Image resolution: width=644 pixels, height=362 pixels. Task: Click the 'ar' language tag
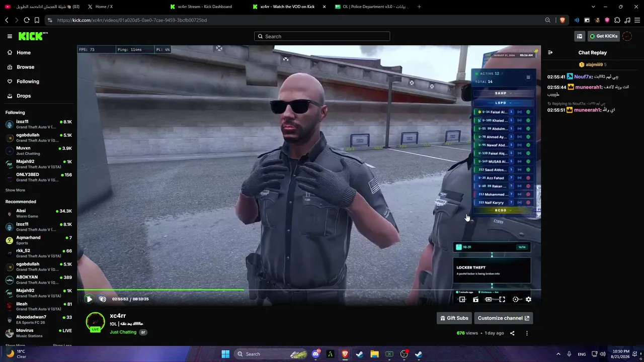(143, 332)
